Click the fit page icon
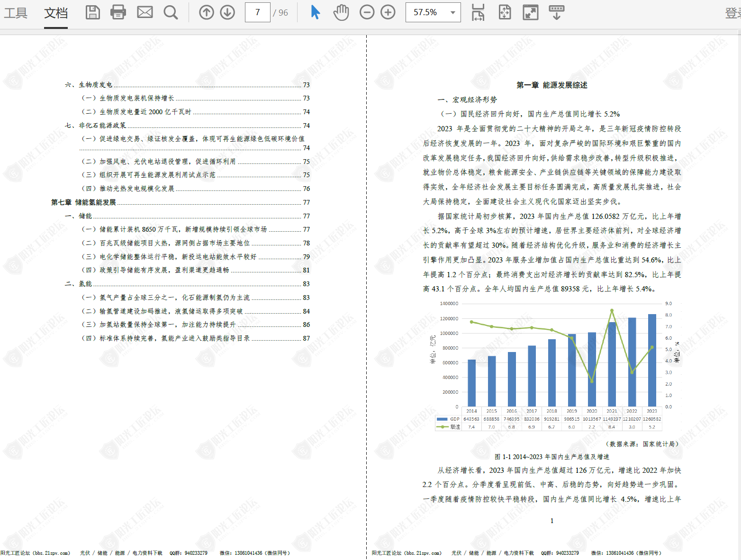The width and height of the screenshot is (741, 560). [x=505, y=12]
